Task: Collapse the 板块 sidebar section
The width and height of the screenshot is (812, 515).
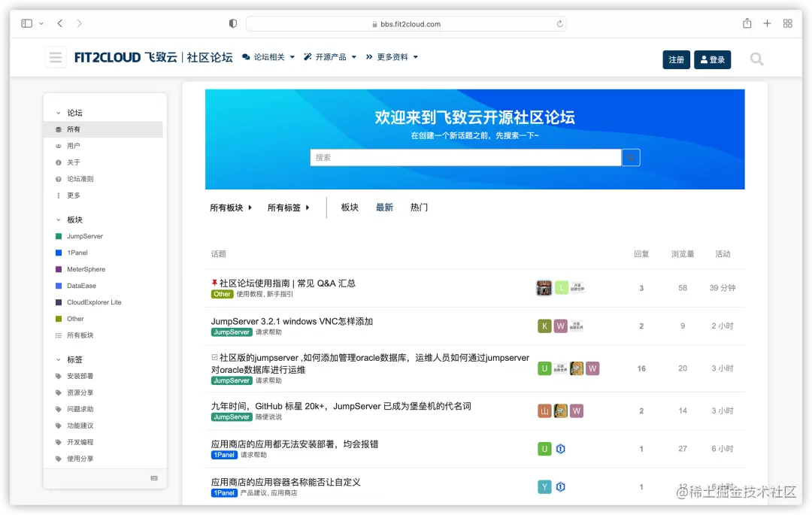Action: pos(59,219)
